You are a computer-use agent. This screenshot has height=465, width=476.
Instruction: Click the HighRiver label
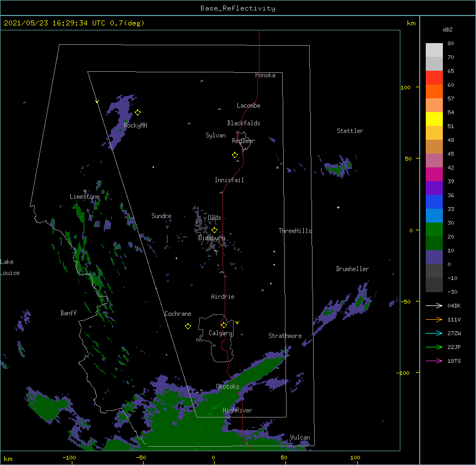(x=237, y=410)
